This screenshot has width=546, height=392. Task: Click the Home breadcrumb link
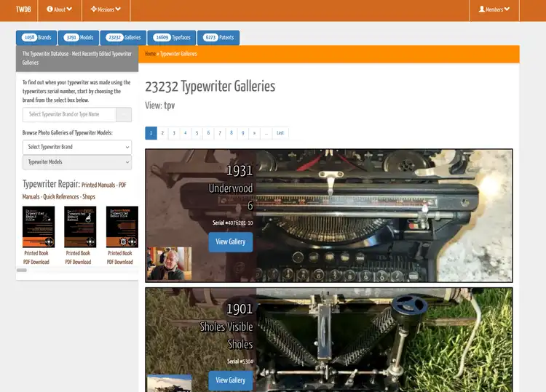tap(150, 54)
